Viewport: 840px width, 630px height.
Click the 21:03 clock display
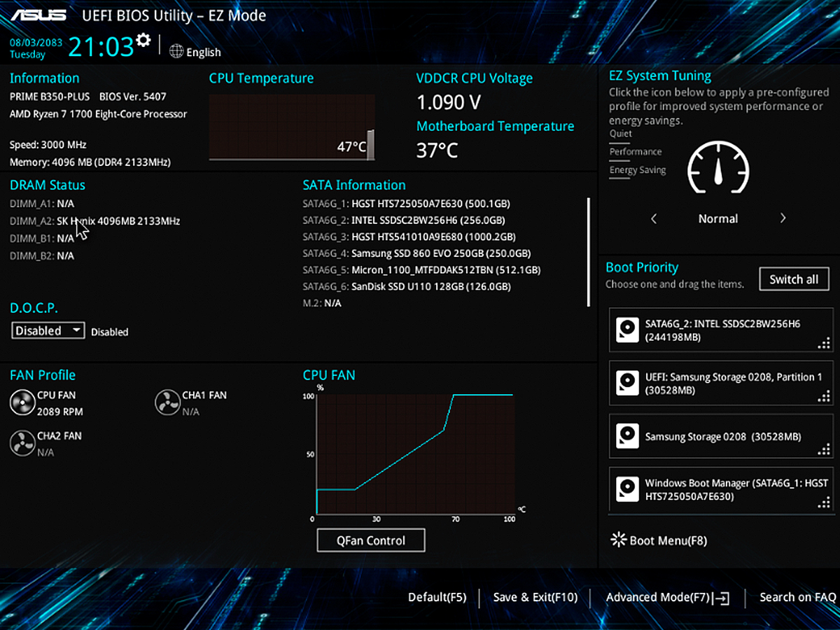coord(101,47)
